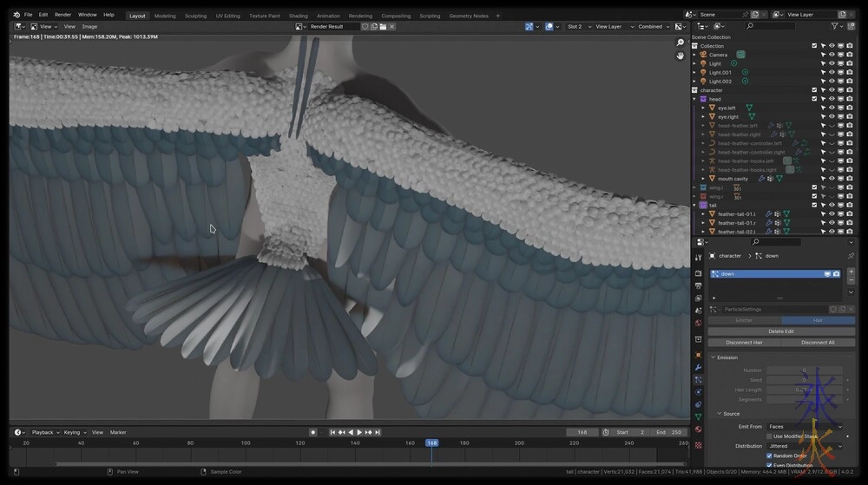Click the Render properties tab icon

[698, 273]
